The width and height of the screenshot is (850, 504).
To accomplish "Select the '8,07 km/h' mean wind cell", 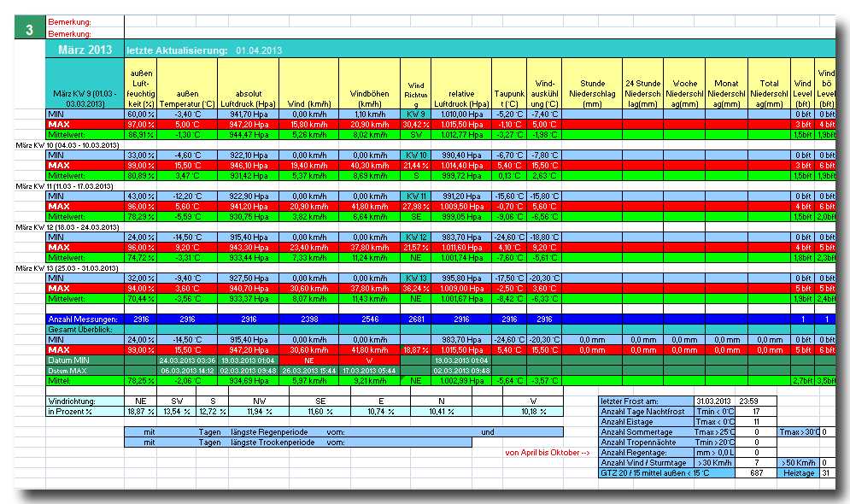I will [309, 299].
